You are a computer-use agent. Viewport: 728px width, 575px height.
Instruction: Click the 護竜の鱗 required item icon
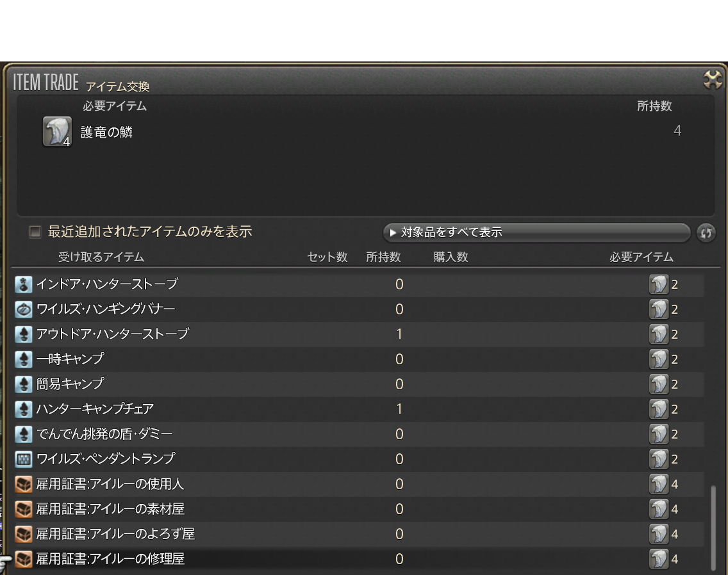click(57, 132)
